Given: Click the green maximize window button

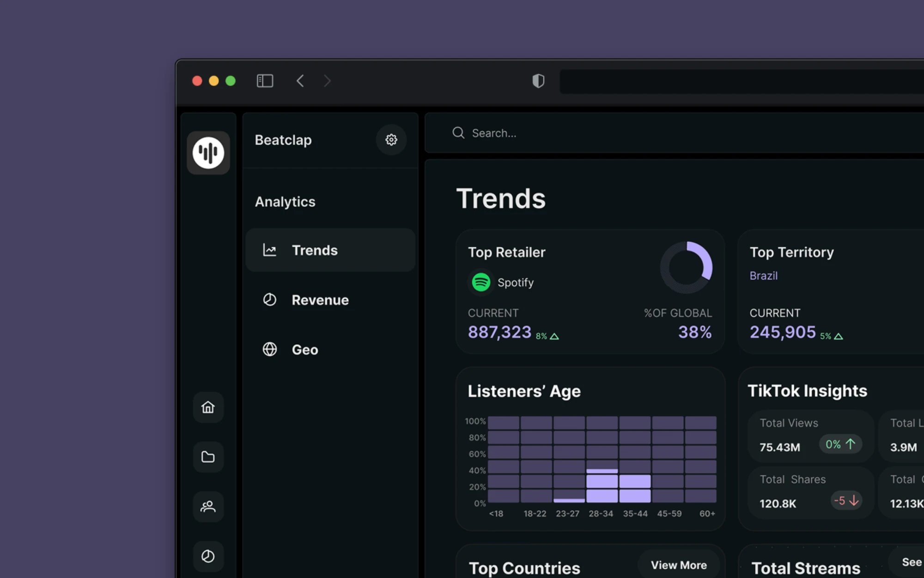Looking at the screenshot, I should (231, 81).
